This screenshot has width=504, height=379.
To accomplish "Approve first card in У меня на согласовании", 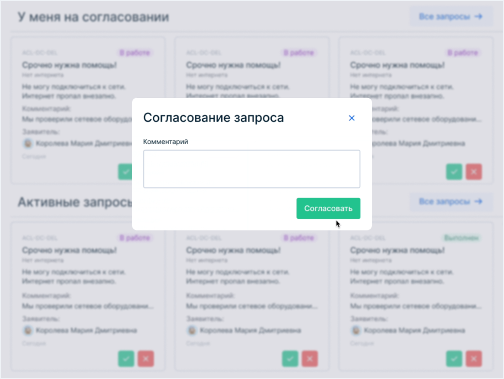I will (125, 172).
